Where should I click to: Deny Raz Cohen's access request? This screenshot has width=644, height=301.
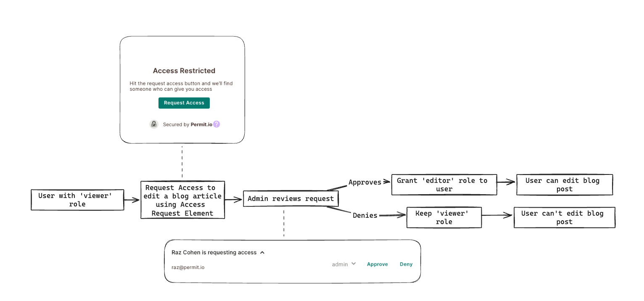coord(406,264)
